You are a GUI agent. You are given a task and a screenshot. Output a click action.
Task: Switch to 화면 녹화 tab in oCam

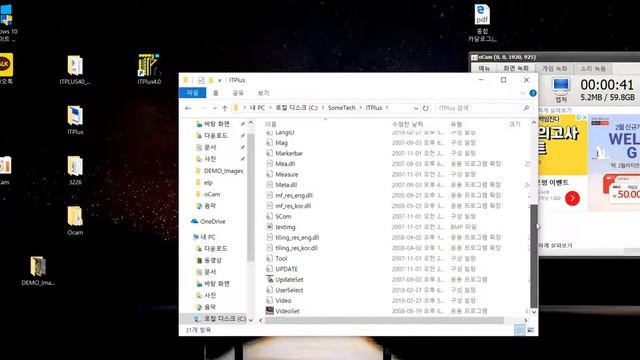(516, 68)
